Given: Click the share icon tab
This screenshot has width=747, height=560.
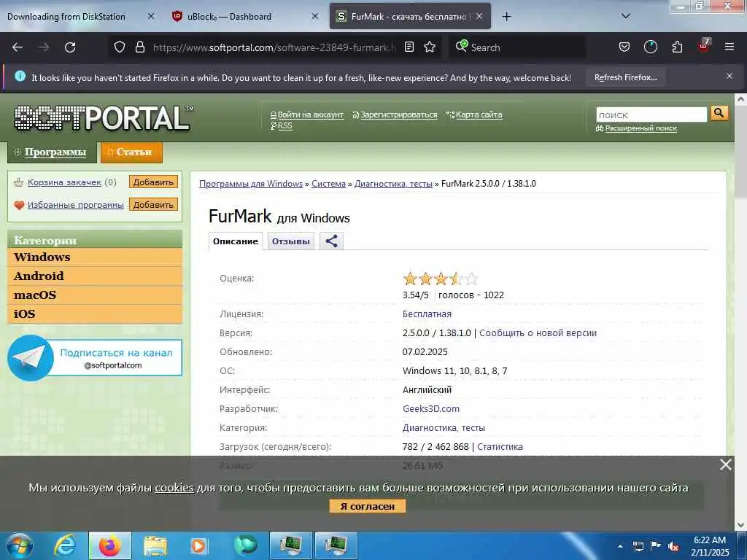Looking at the screenshot, I should coord(332,241).
